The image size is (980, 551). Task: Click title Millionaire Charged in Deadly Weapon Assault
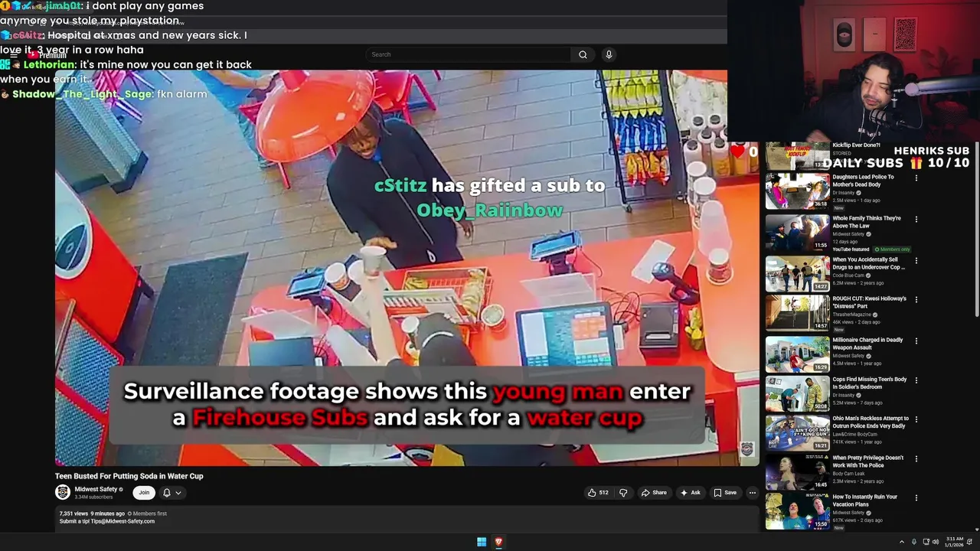pos(867,344)
